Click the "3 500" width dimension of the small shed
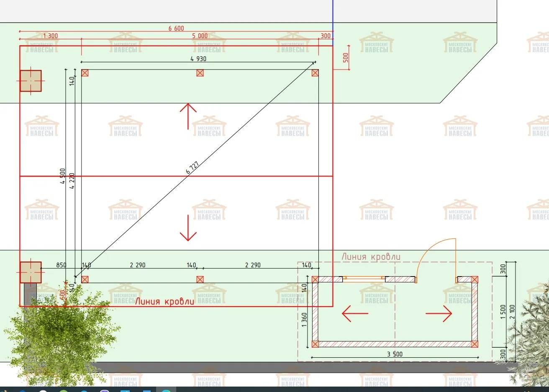 [395, 354]
